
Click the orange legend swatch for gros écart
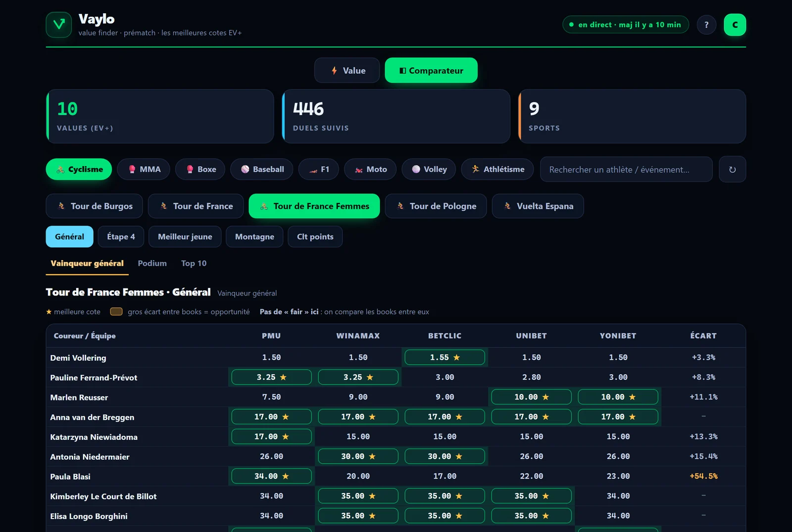coord(116,311)
